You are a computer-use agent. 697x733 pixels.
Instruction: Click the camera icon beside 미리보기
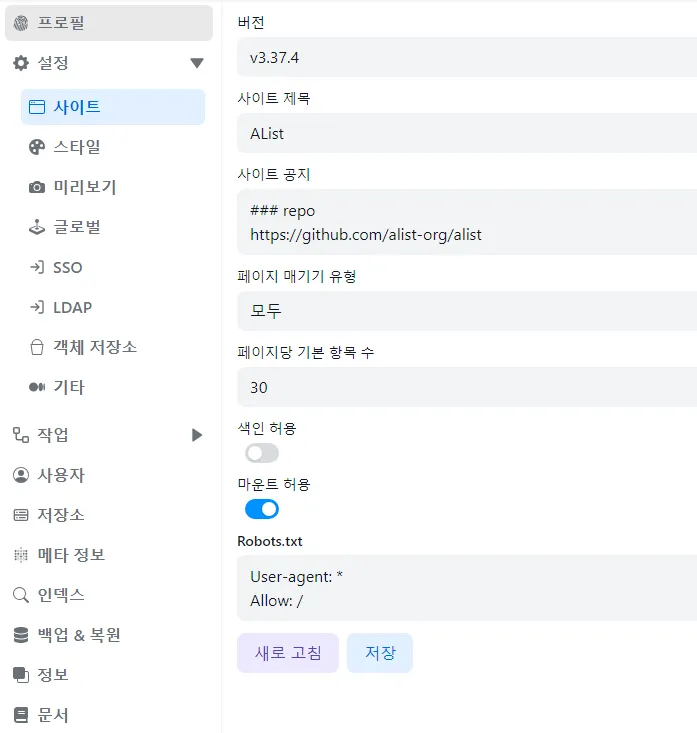(37, 187)
